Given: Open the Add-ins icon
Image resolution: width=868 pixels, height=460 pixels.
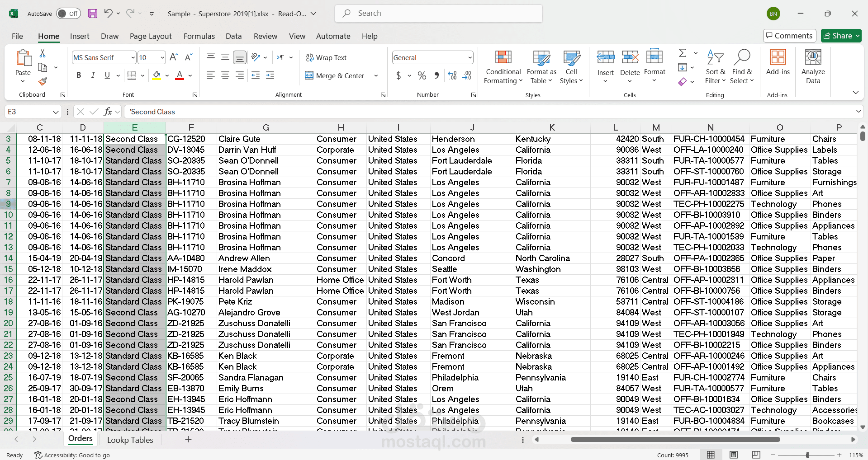Looking at the screenshot, I should click(x=778, y=57).
